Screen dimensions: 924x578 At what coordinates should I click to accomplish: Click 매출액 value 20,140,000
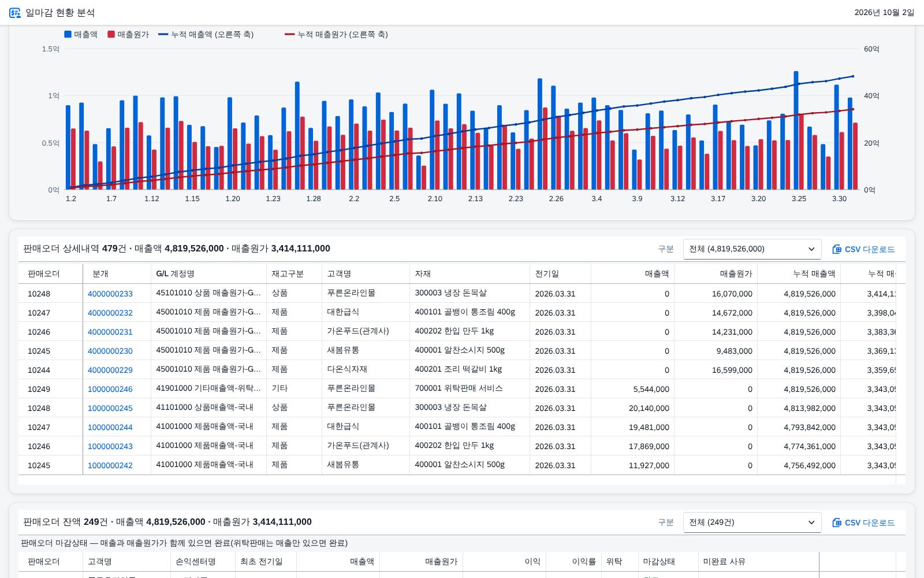pos(649,408)
